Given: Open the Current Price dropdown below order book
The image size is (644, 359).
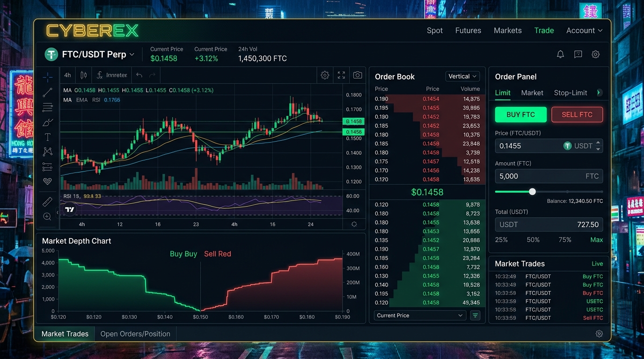Looking at the screenshot, I should (420, 316).
